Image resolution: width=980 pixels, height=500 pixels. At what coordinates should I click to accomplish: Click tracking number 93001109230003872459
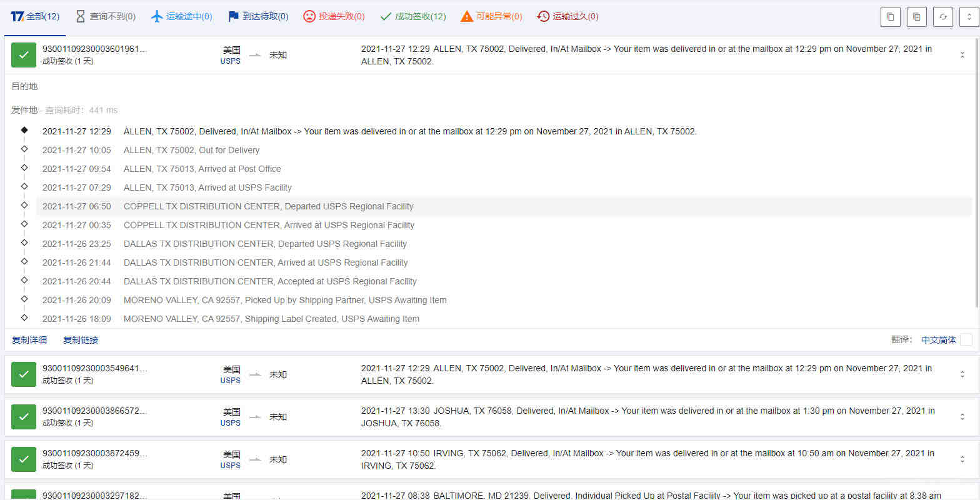95,453
